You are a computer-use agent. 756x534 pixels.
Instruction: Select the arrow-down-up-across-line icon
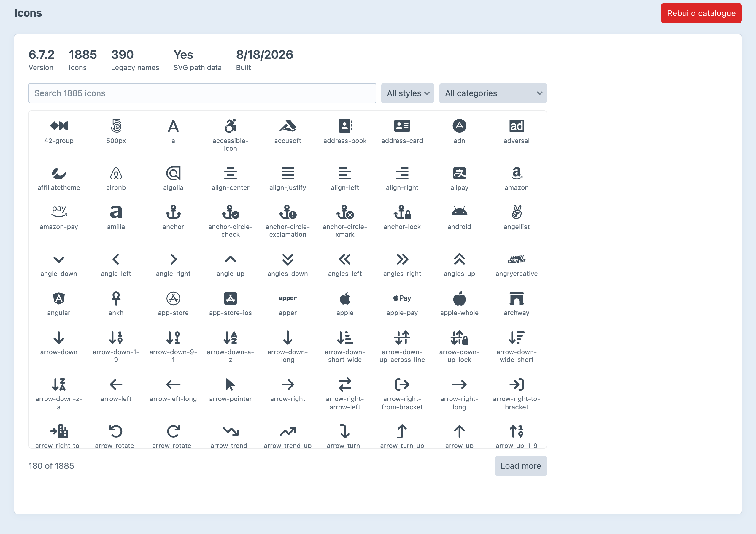402,338
